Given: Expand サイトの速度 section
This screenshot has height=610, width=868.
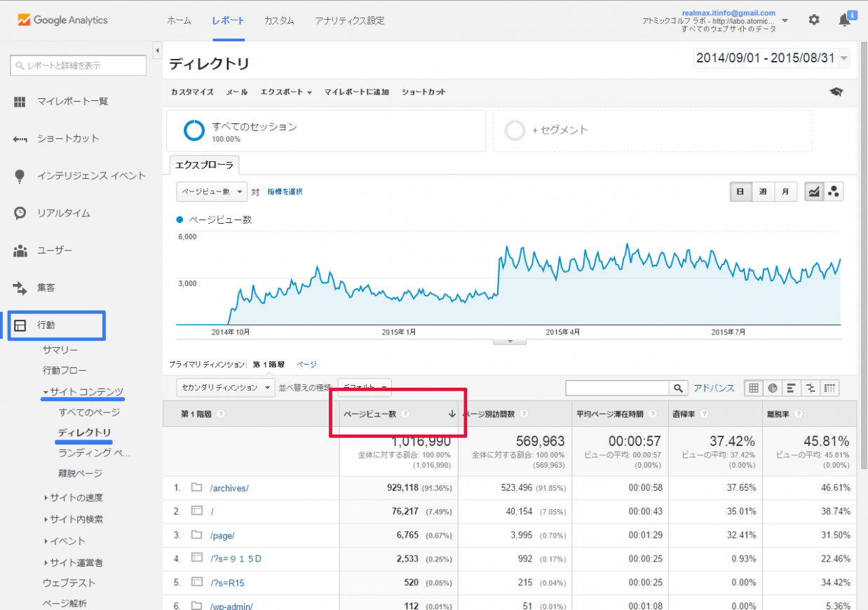Looking at the screenshot, I should (x=73, y=498).
